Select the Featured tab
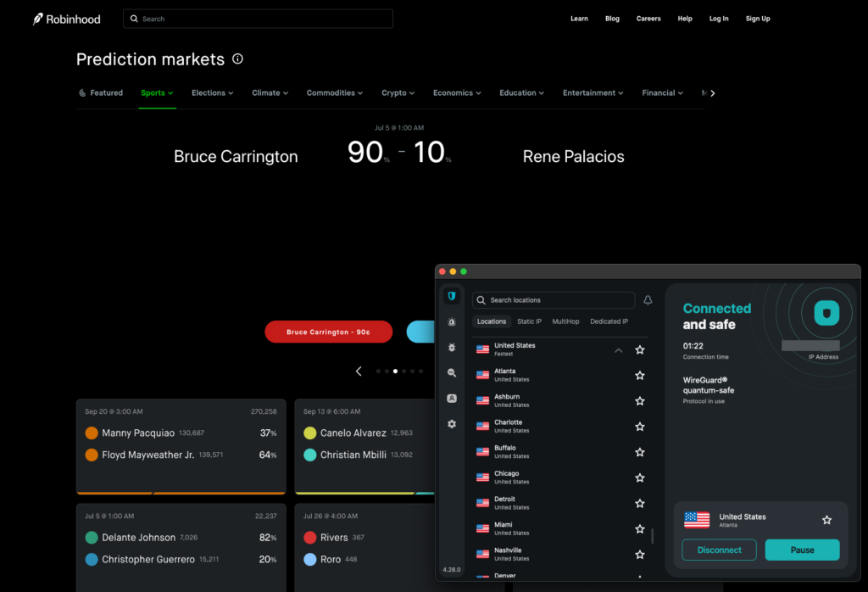Viewport: 868px width, 592px height. 101,93
